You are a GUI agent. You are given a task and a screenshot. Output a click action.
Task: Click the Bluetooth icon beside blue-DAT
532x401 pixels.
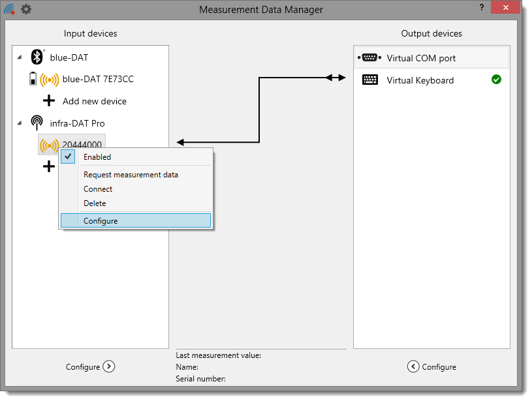pyautogui.click(x=37, y=57)
